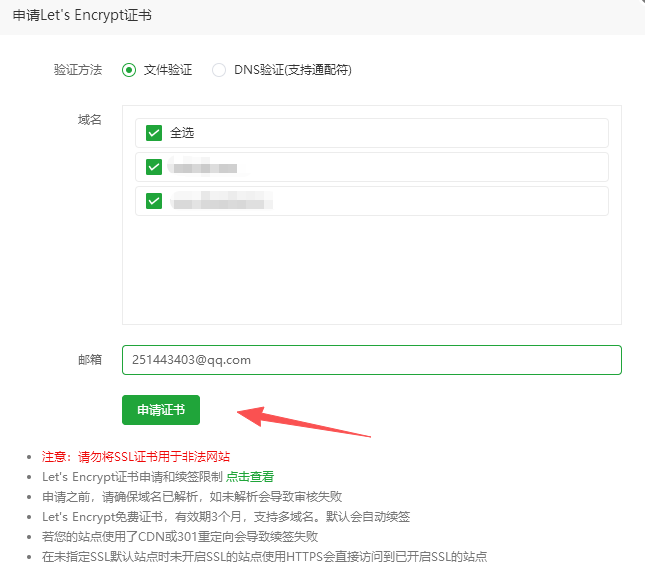This screenshot has height=586, width=645.
Task: Click the 文件验证 label text
Action: pos(167,70)
